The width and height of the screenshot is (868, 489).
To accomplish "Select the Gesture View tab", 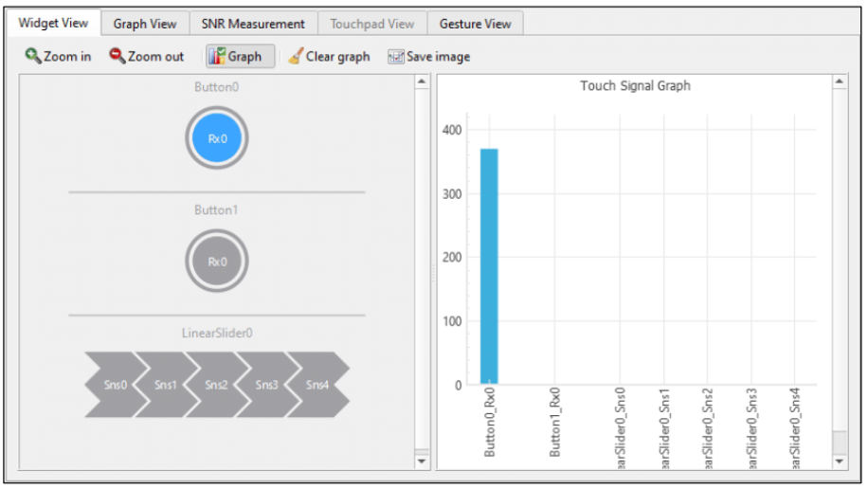I will (475, 24).
